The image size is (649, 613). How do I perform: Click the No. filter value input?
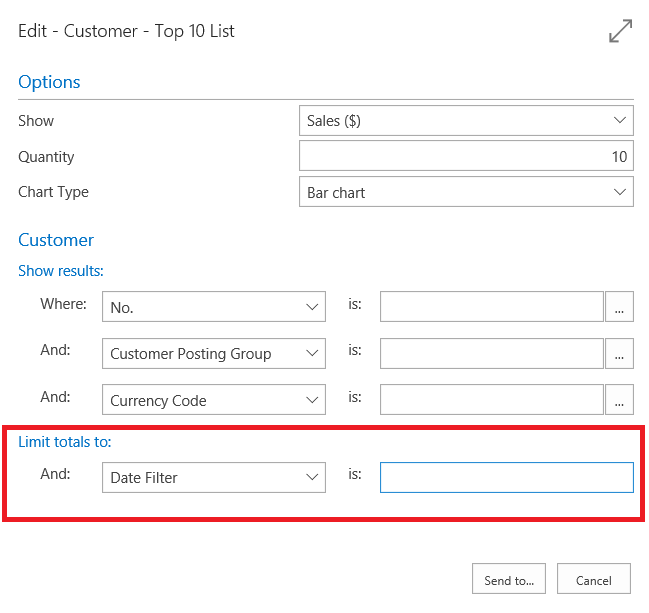click(x=491, y=308)
